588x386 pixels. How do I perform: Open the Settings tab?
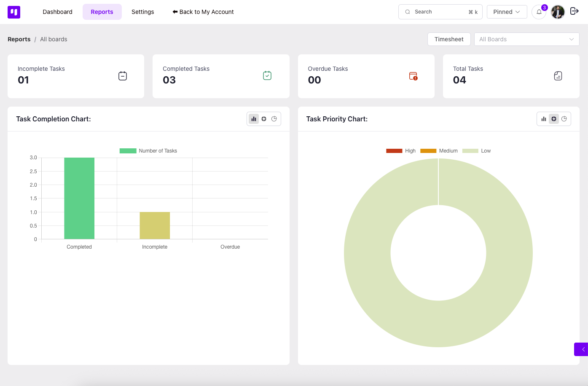(142, 12)
